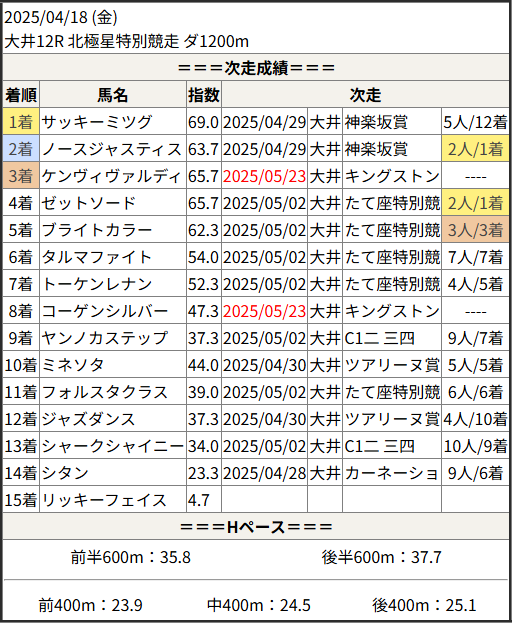Click the C1二 三四 race for シャークシャイニー

click(x=379, y=446)
